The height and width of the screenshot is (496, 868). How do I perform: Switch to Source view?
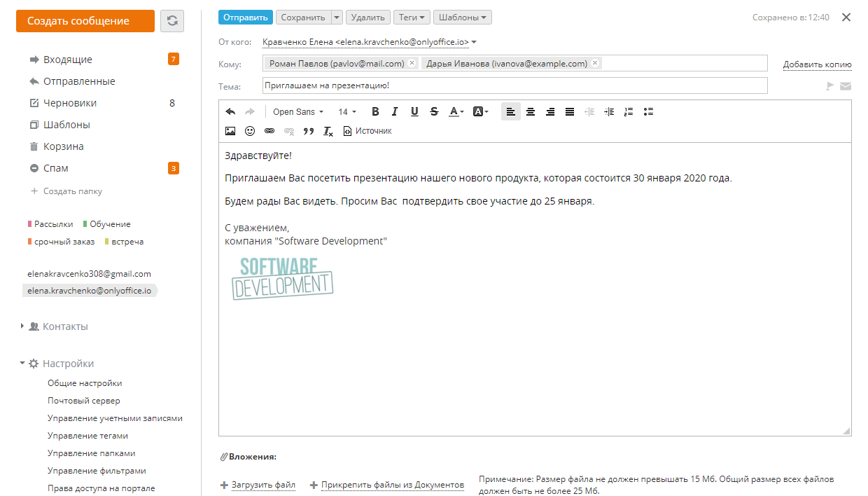[367, 131]
